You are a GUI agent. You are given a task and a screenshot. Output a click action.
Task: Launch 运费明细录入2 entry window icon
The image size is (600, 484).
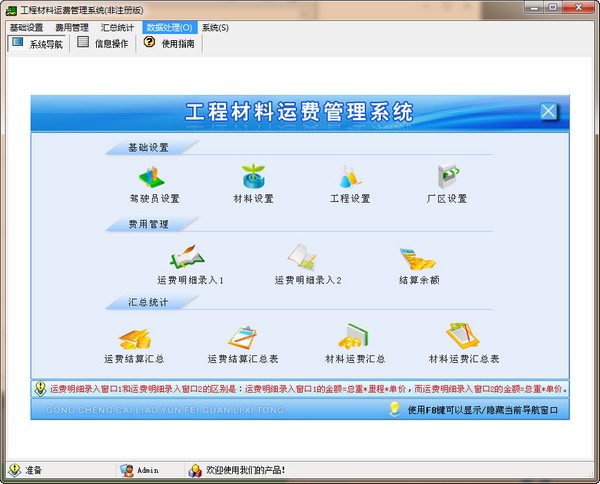pos(308,261)
